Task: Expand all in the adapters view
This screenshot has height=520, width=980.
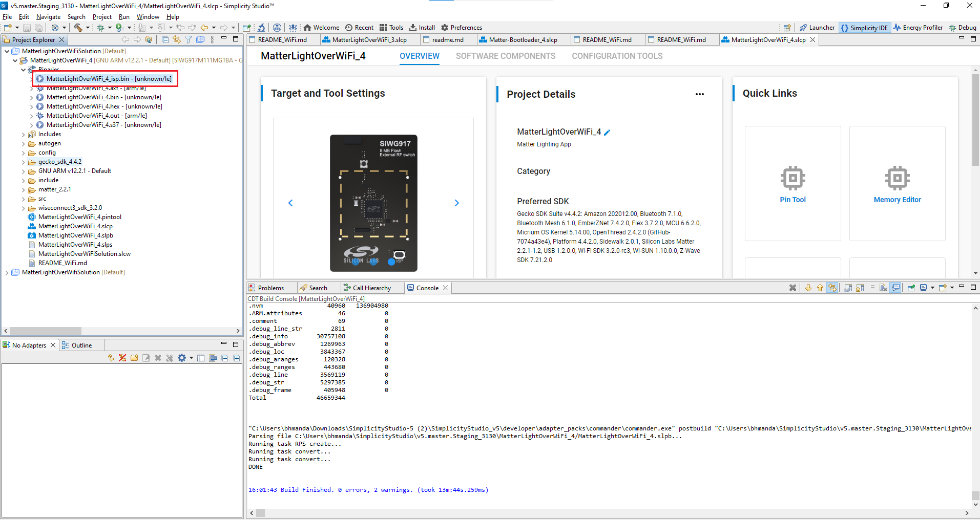Action: tap(237, 358)
